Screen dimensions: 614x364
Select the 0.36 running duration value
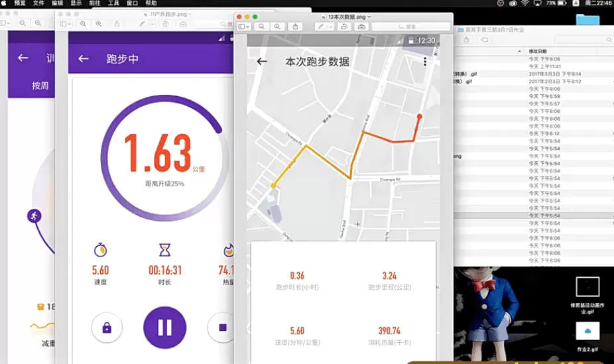tap(297, 276)
